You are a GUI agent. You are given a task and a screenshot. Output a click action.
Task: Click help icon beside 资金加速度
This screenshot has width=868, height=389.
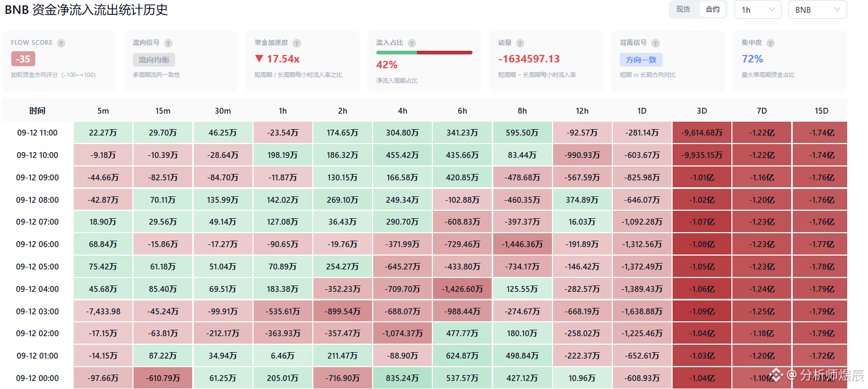click(297, 43)
